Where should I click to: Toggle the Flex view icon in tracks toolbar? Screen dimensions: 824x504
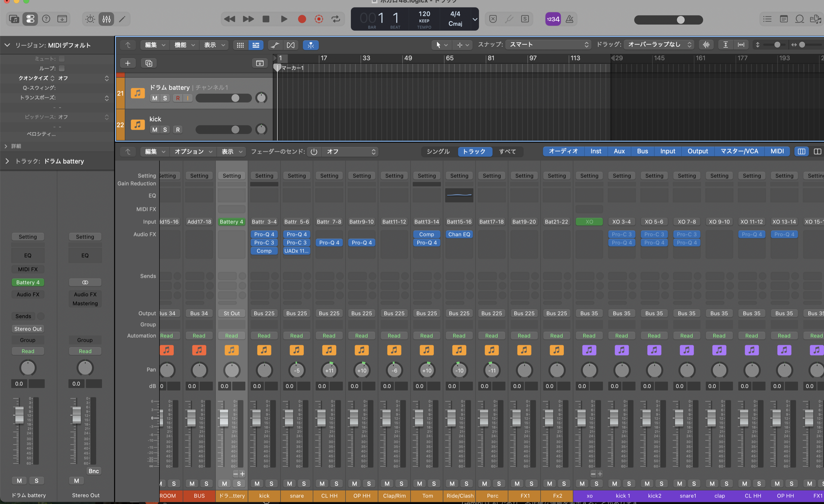291,45
